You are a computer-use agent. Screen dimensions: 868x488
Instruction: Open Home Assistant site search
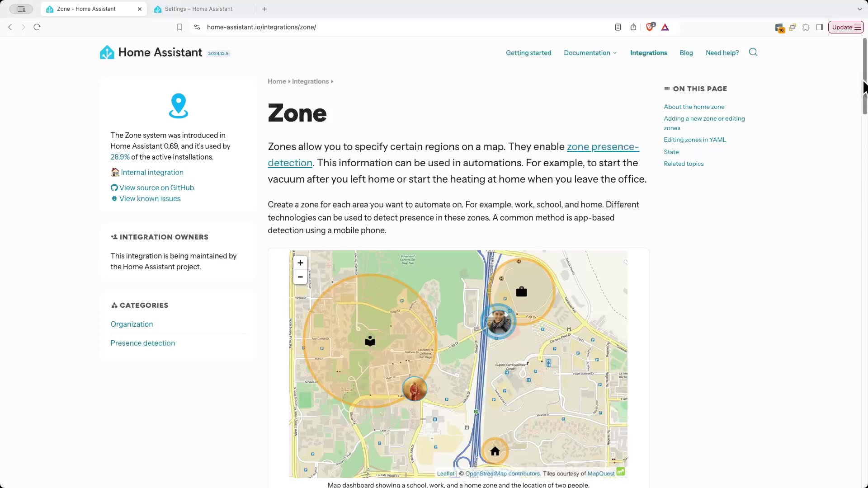[x=753, y=52]
